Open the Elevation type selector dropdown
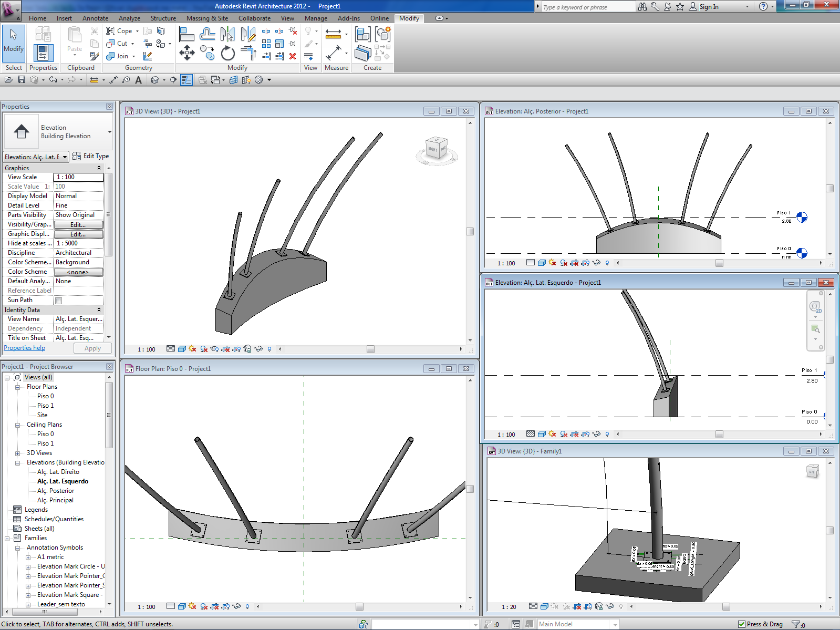This screenshot has width=840, height=630. coord(110,132)
